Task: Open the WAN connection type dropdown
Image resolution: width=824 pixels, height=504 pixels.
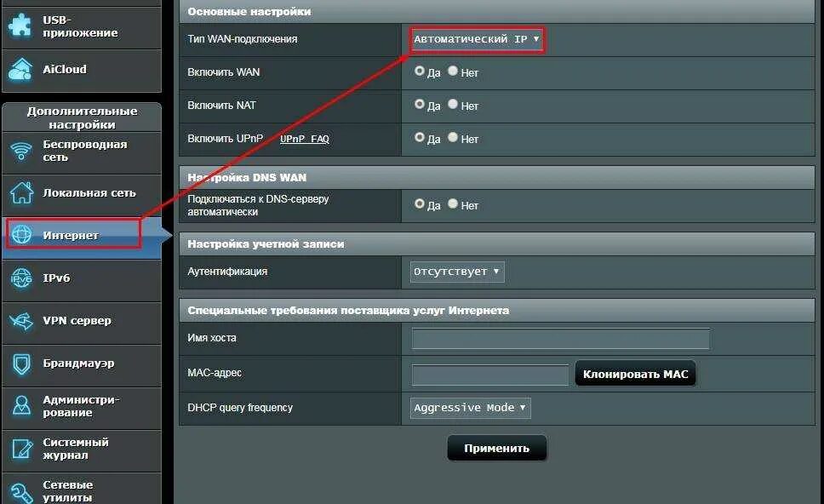Action: [x=478, y=39]
